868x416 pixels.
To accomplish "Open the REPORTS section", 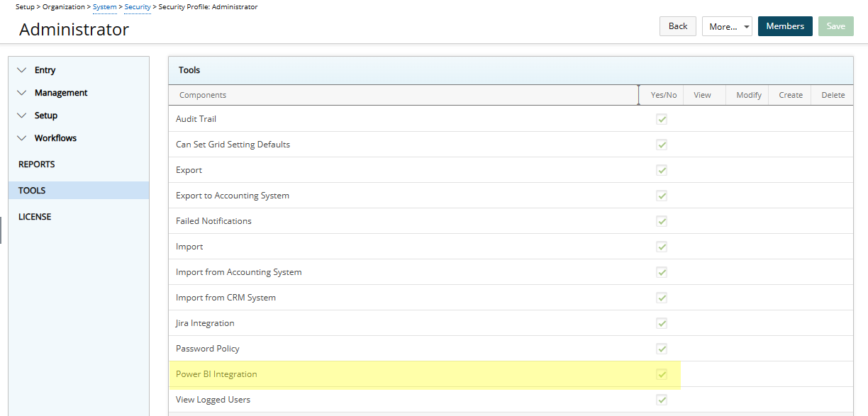I will coord(36,164).
